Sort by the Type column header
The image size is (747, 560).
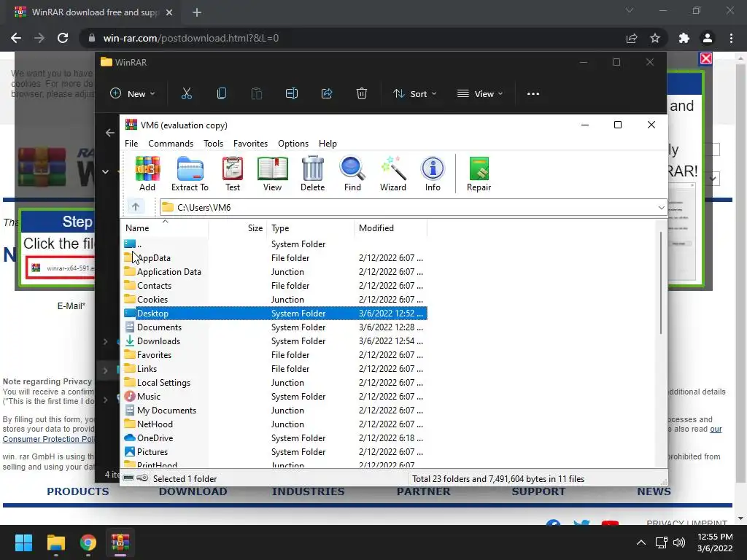click(x=310, y=228)
